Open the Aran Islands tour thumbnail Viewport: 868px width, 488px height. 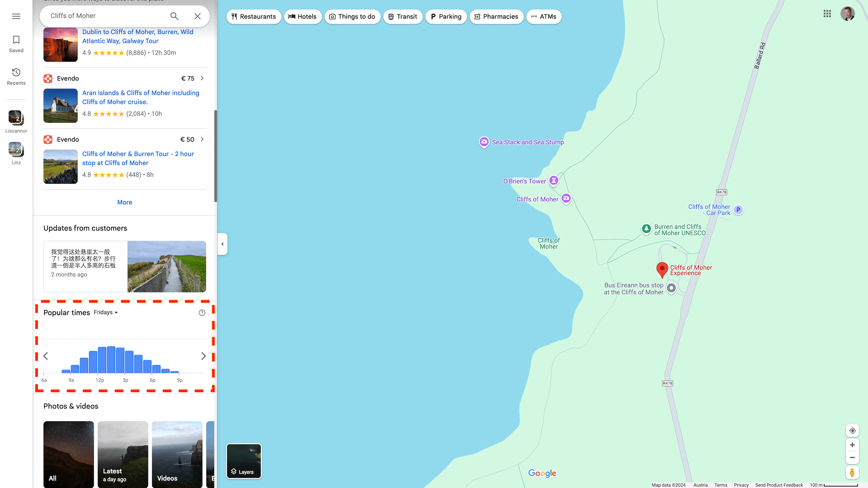[x=61, y=106]
